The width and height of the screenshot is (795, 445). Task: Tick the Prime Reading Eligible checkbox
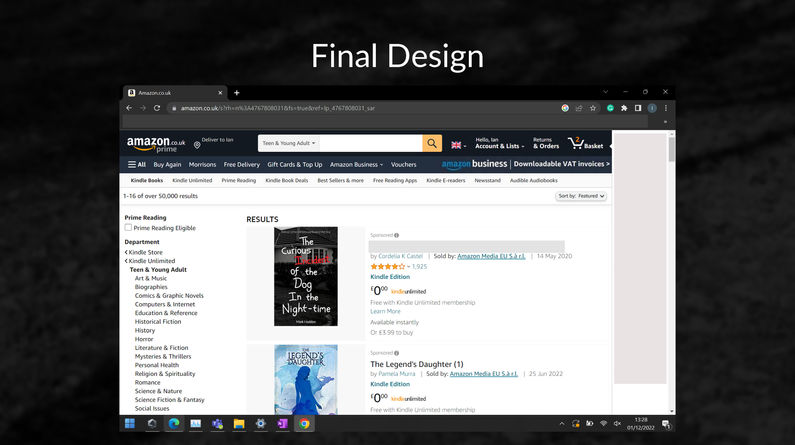(128, 228)
